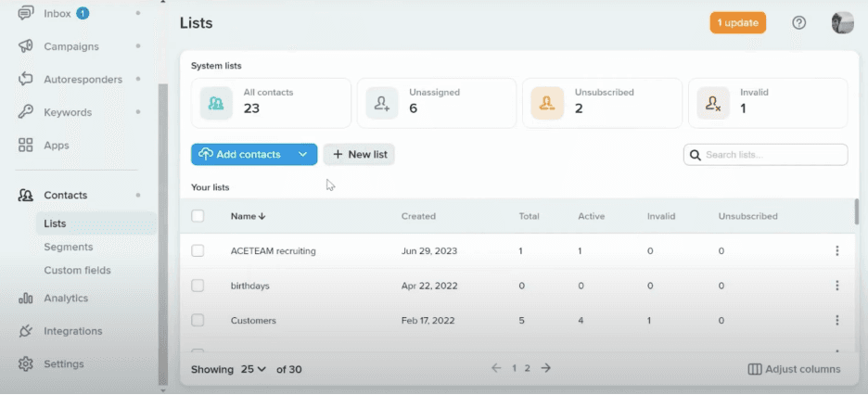
Task: Open Segments in the sidebar
Action: [x=69, y=247]
